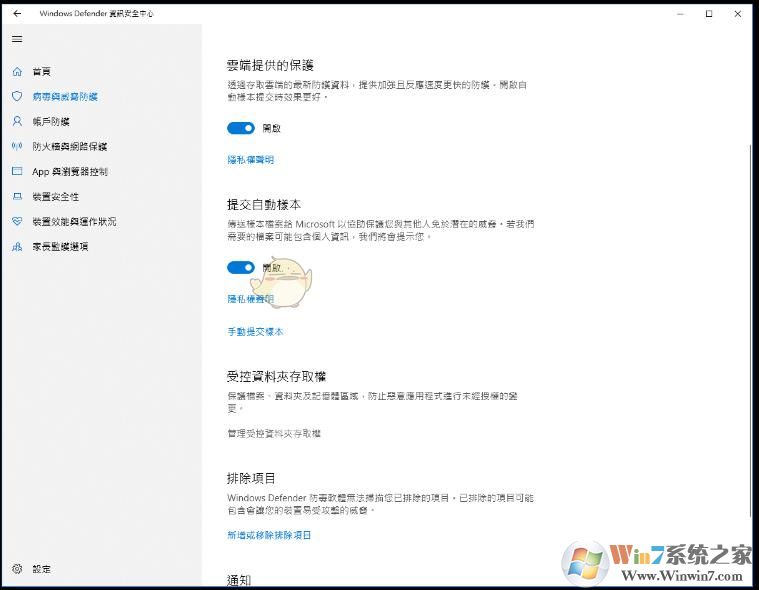This screenshot has width=759, height=590.
Task: Turn off 雲端提供的保護 toggle
Action: click(241, 128)
